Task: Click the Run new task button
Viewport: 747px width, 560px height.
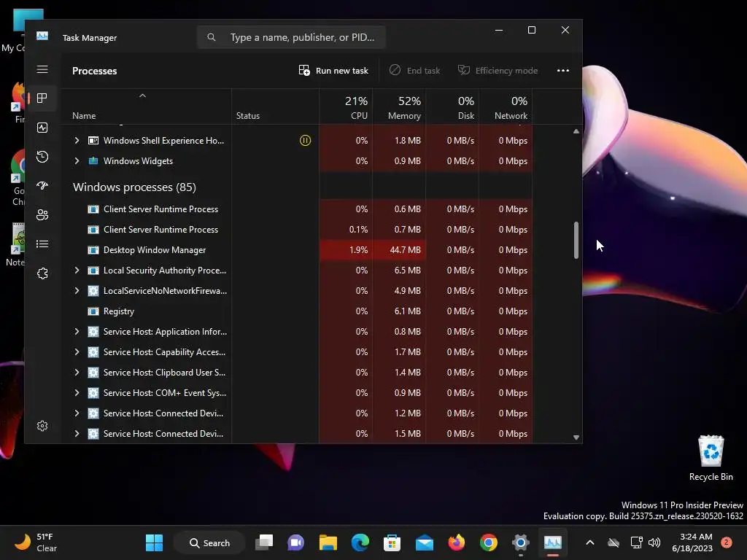Action: pyautogui.click(x=333, y=71)
